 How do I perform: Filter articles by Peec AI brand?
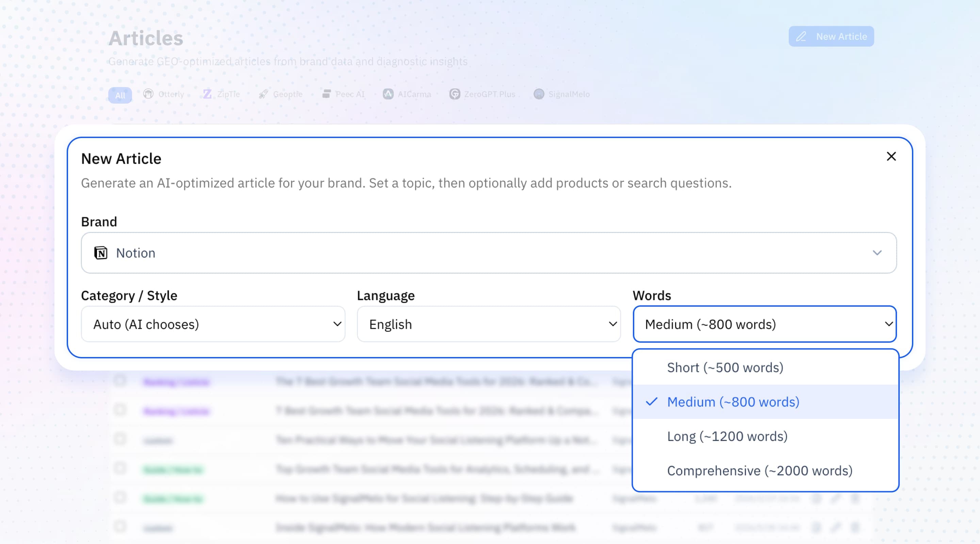coord(343,94)
